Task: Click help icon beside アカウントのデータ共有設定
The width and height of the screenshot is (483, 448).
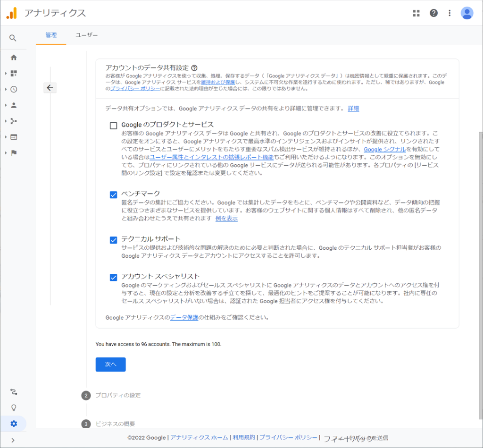Action: point(194,68)
